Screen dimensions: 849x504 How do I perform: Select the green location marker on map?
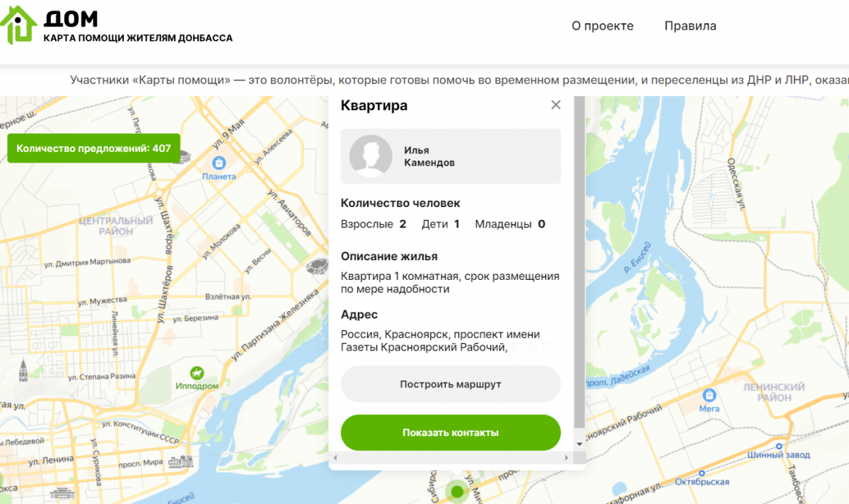click(457, 491)
